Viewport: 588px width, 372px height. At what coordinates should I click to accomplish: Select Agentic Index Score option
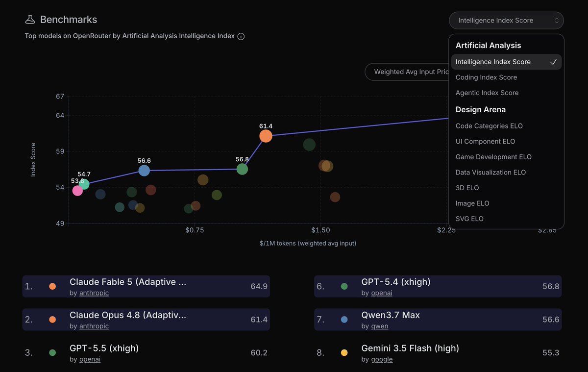tap(506, 93)
